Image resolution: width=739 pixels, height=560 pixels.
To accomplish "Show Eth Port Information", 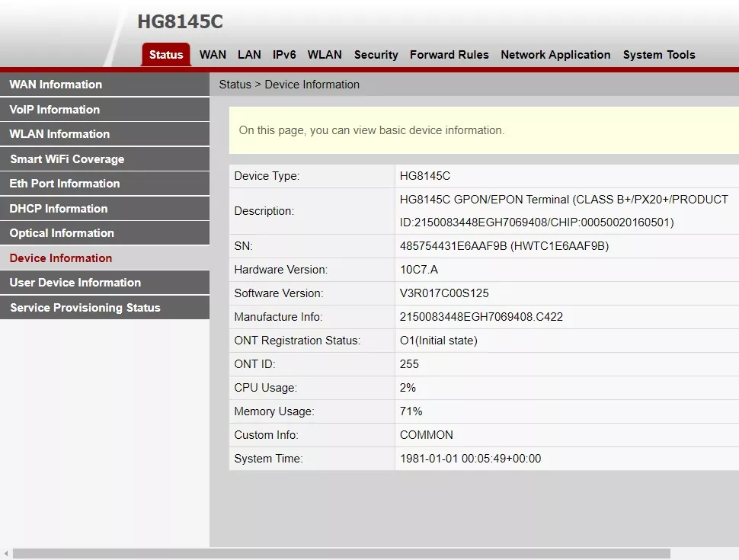I will tap(65, 184).
